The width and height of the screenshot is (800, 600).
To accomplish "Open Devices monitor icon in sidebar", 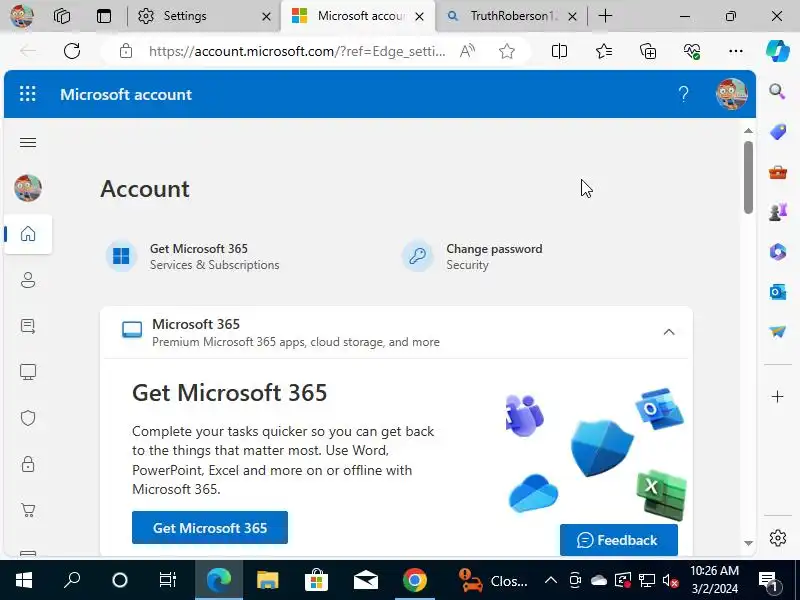I will pyautogui.click(x=28, y=372).
